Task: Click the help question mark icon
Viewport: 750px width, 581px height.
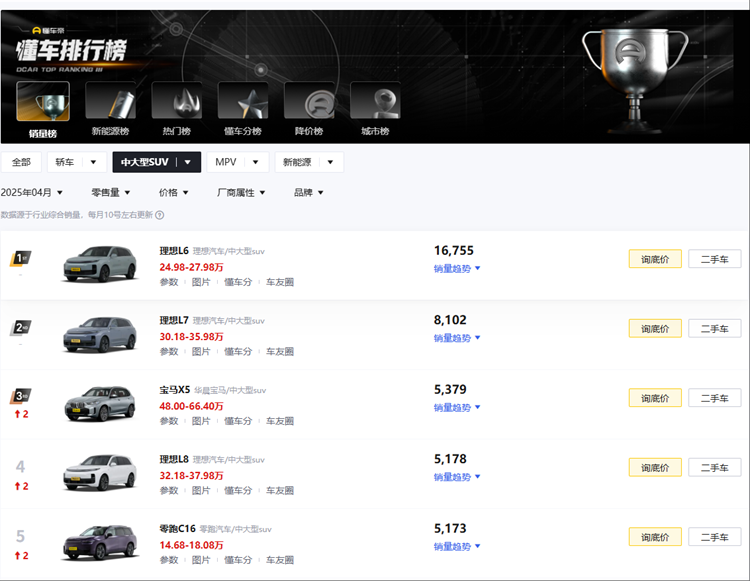Action: 160,215
